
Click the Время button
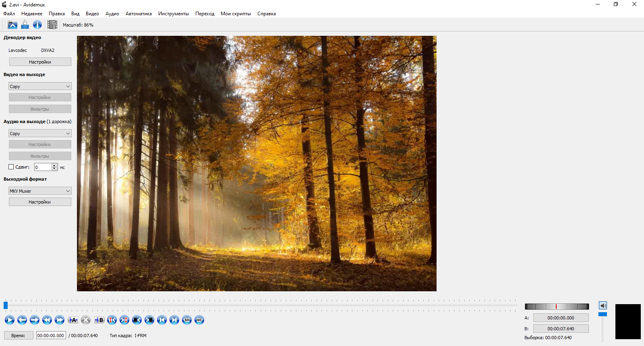pyautogui.click(x=18, y=336)
